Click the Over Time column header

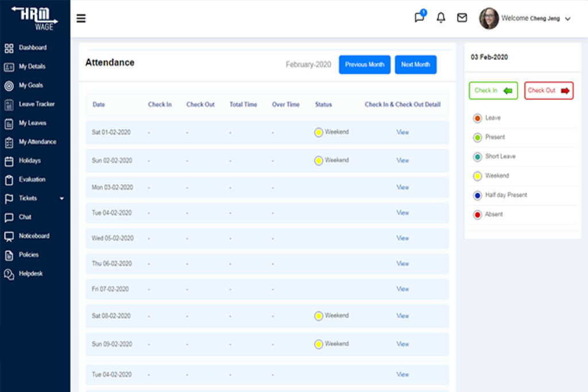286,104
